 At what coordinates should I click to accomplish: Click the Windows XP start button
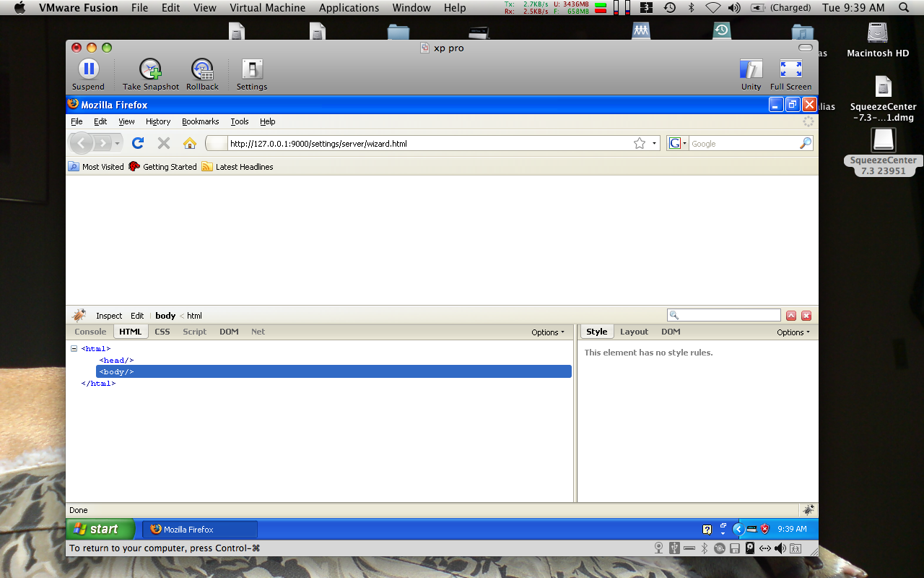100,529
